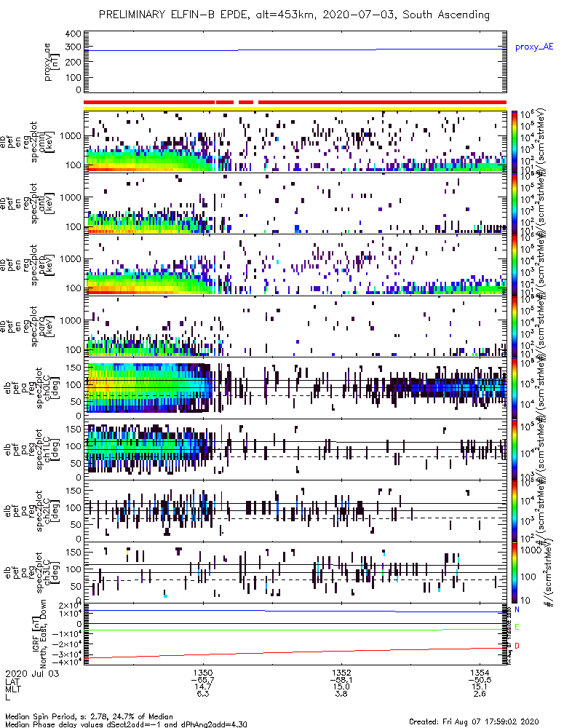Screen dimensions: 564x728
Task: Click the MLT value 15.1
Action: coord(480,687)
